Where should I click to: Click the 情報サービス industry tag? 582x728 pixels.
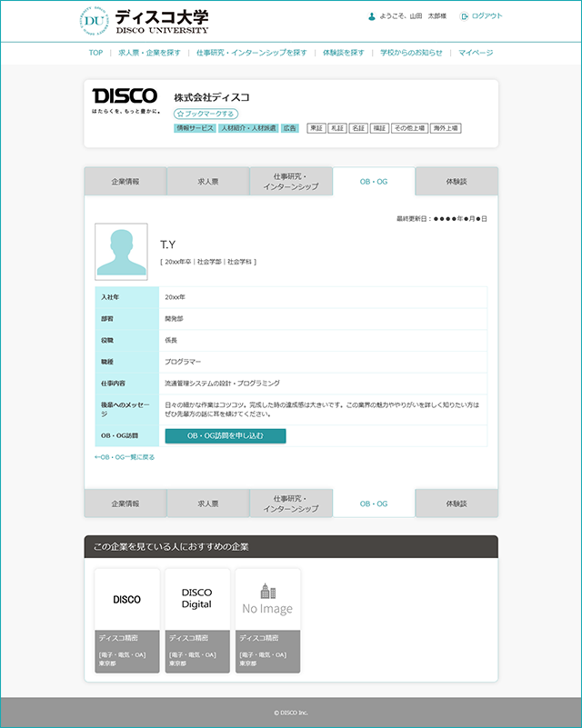point(195,128)
